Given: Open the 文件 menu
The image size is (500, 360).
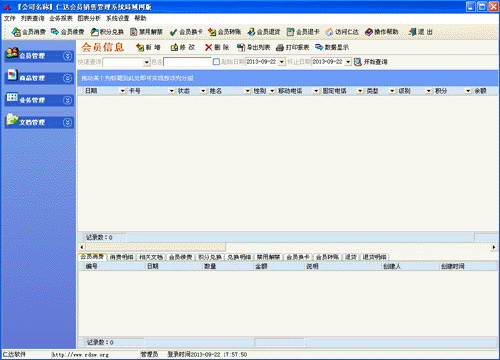Looking at the screenshot, I should point(10,18).
